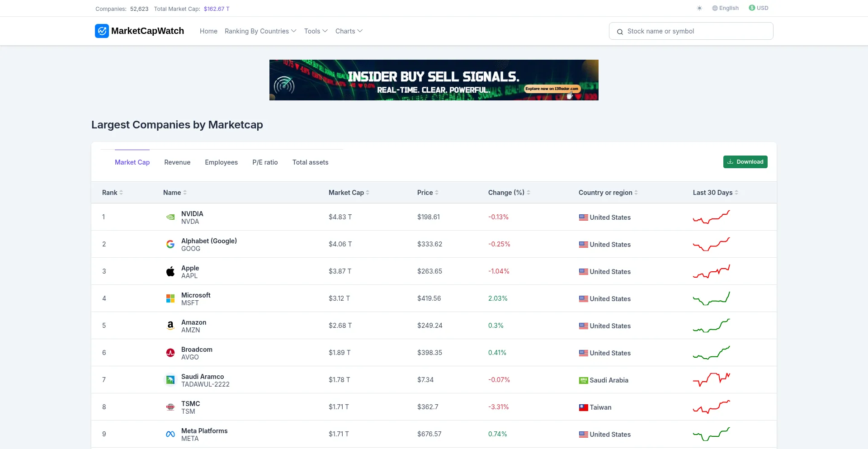The image size is (868, 449).
Task: Open the English language selector
Action: coord(725,8)
